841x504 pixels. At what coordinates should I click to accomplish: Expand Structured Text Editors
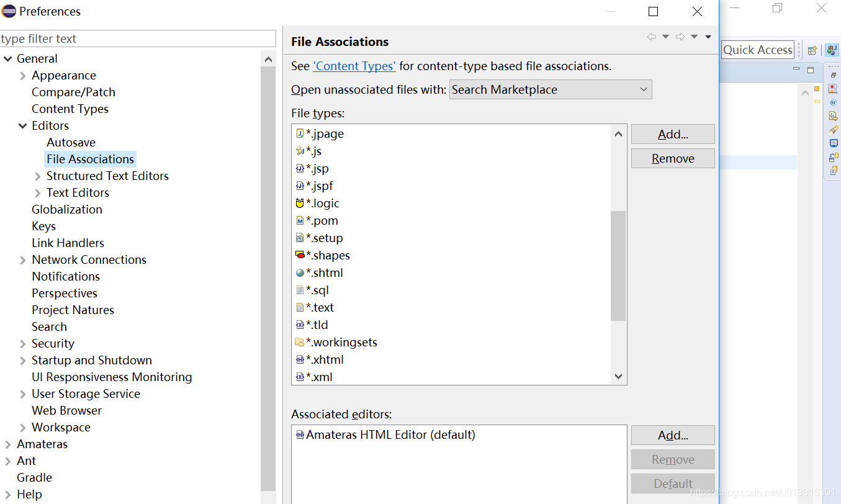[x=38, y=176]
